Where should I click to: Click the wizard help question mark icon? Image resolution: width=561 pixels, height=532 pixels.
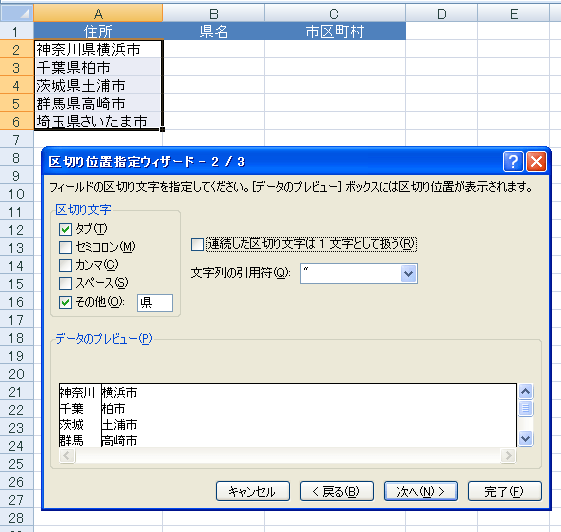coord(513,162)
